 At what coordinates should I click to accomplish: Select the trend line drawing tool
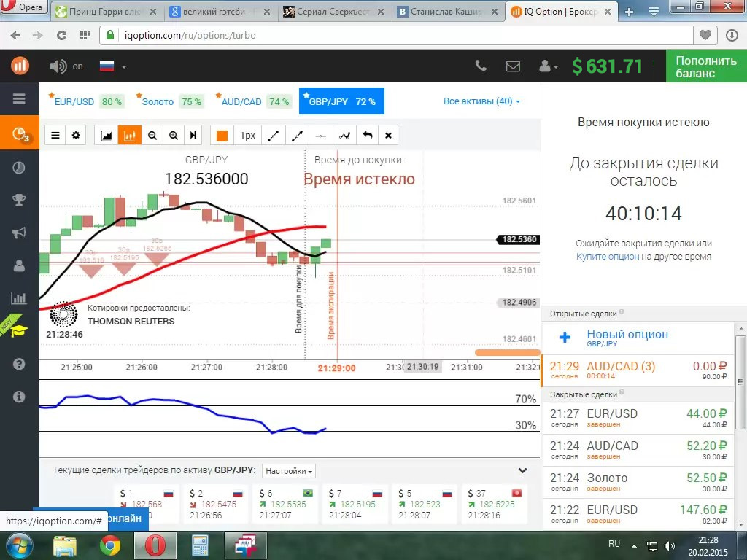274,136
